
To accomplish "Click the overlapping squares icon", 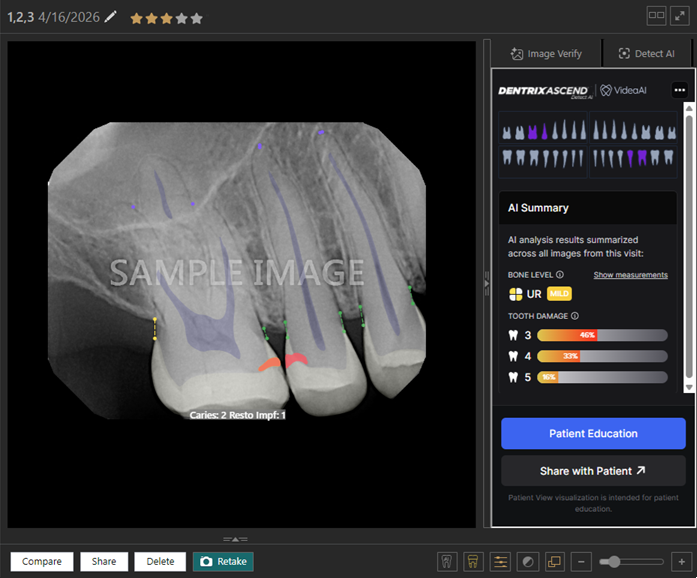I will 555,562.
